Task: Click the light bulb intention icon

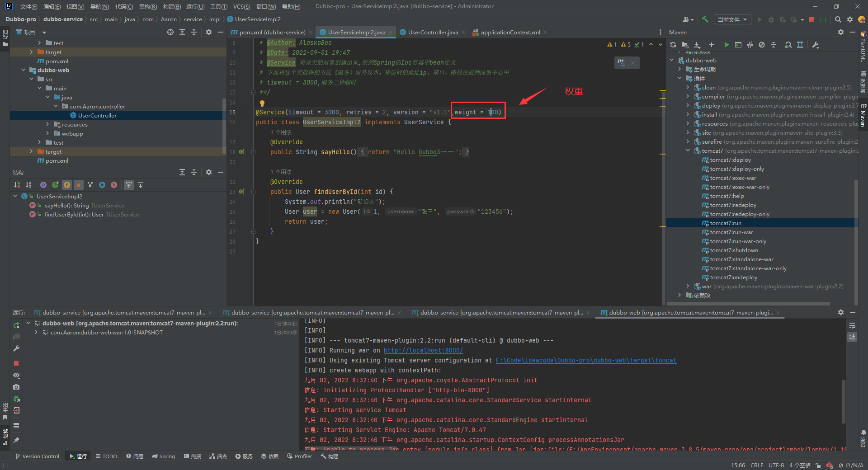Action: pos(262,103)
